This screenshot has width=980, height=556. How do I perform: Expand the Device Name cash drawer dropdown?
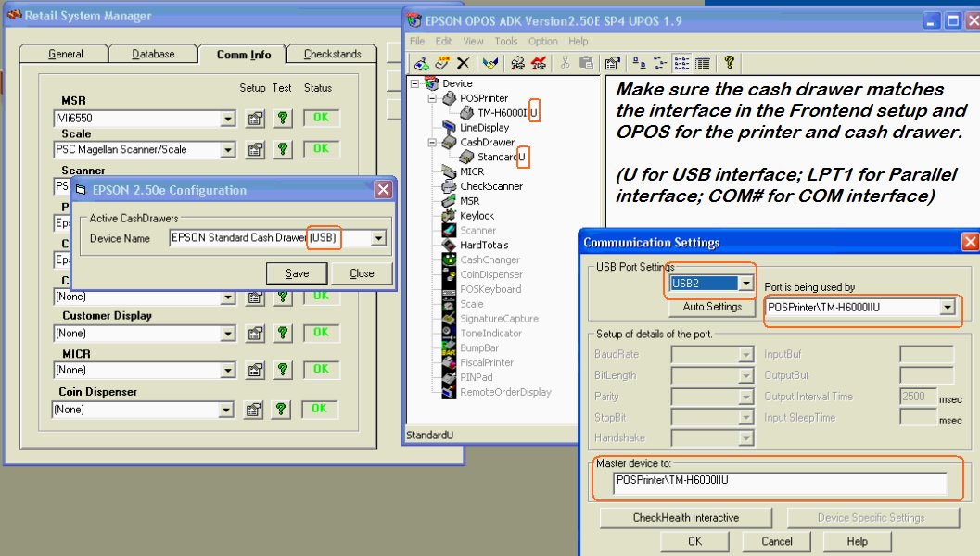(x=377, y=238)
